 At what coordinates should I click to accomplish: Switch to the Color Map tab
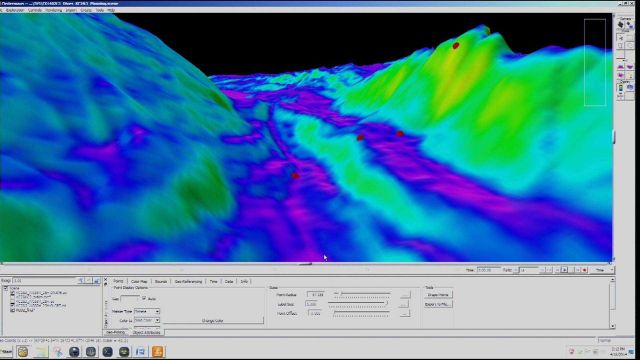(x=139, y=281)
